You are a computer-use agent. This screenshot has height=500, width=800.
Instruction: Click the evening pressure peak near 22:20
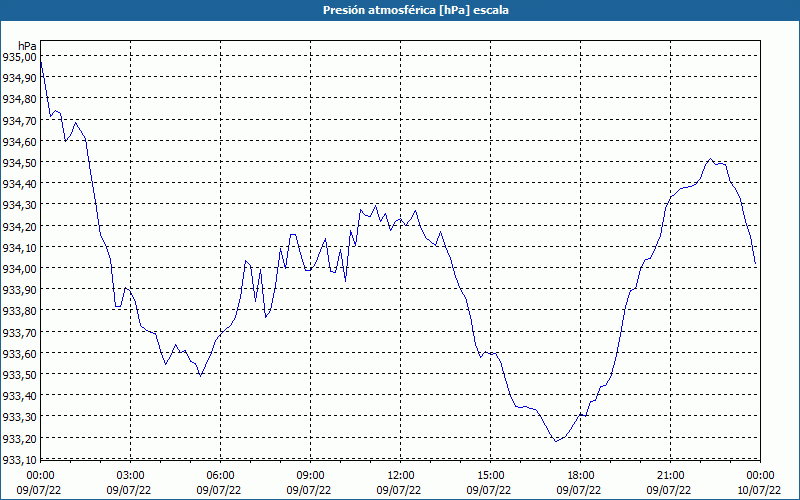point(710,159)
